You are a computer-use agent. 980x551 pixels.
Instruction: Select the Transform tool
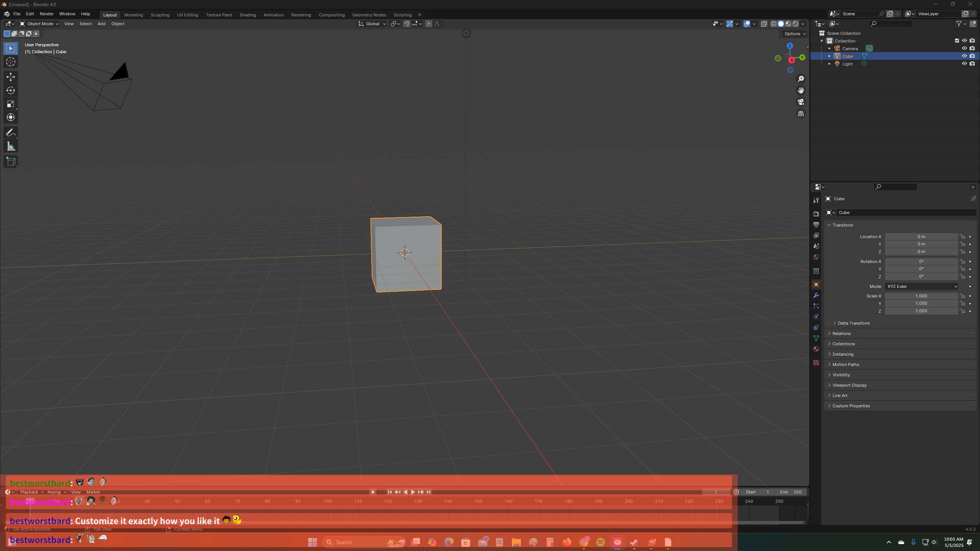pos(10,117)
